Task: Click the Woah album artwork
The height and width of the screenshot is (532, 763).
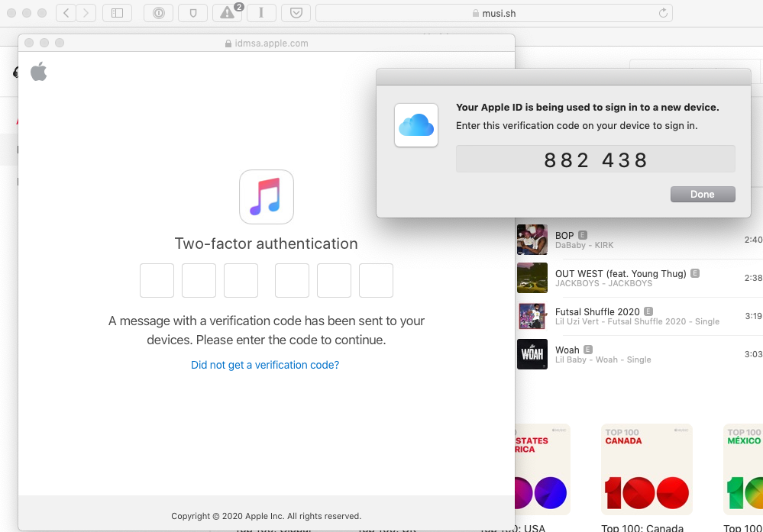Action: tap(532, 354)
